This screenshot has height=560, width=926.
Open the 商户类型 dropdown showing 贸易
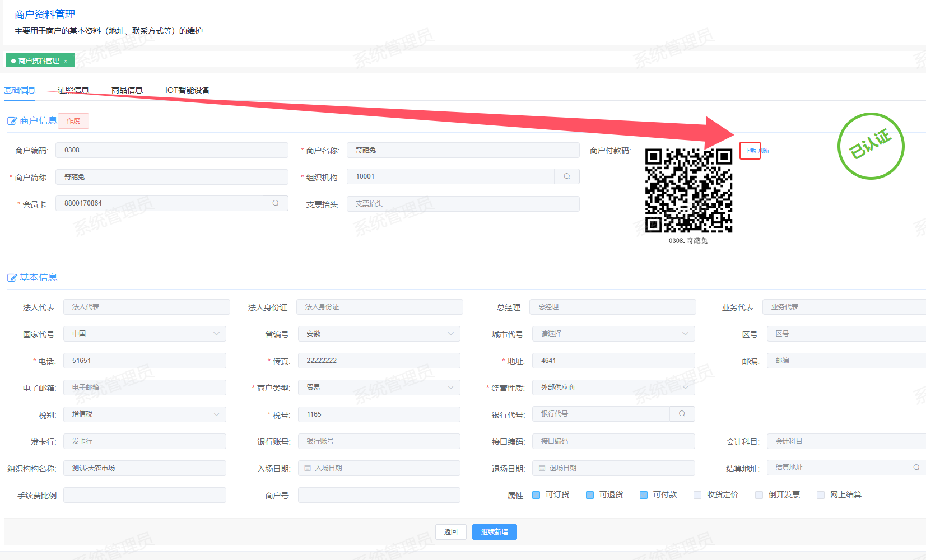(x=379, y=388)
